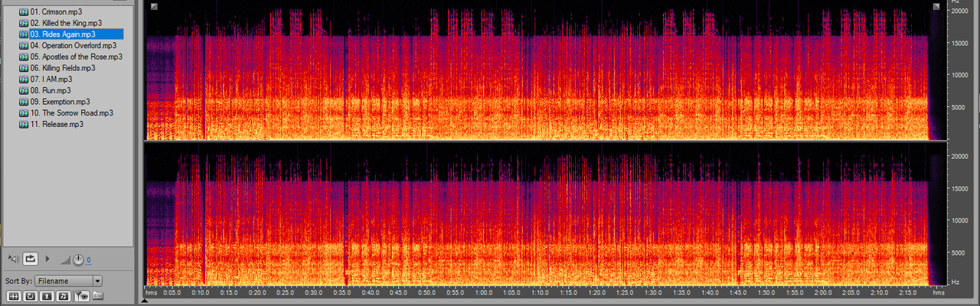
Task: Select 09. Exemption.mp3 file
Action: [60, 101]
